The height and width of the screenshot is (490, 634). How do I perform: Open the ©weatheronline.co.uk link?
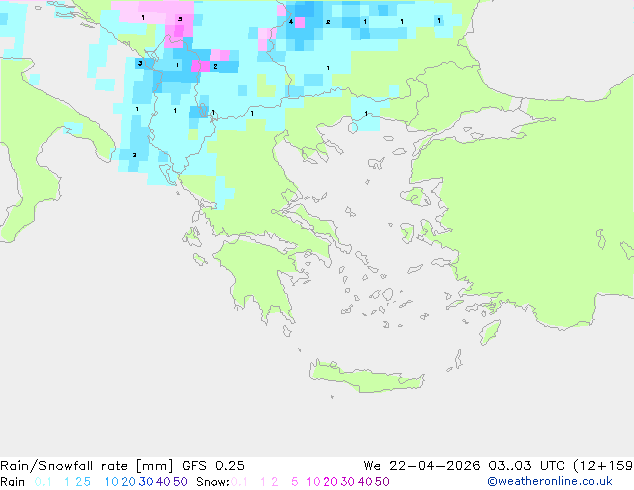[x=550, y=482]
